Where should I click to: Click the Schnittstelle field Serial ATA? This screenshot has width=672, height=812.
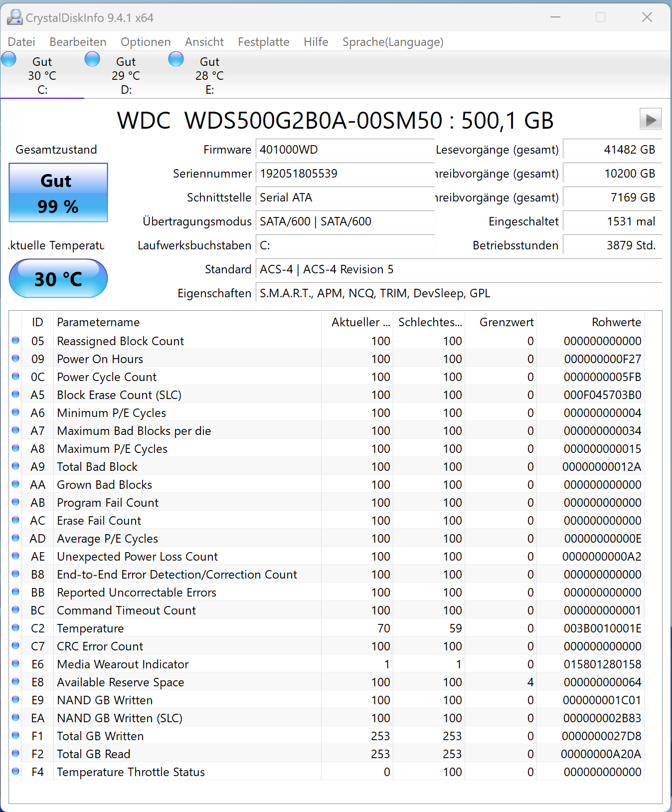tap(345, 198)
